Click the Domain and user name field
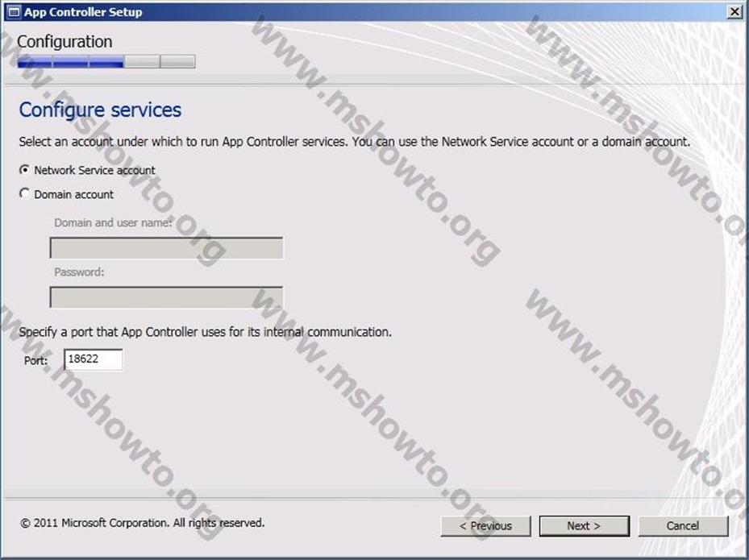The image size is (749, 560). (166, 248)
